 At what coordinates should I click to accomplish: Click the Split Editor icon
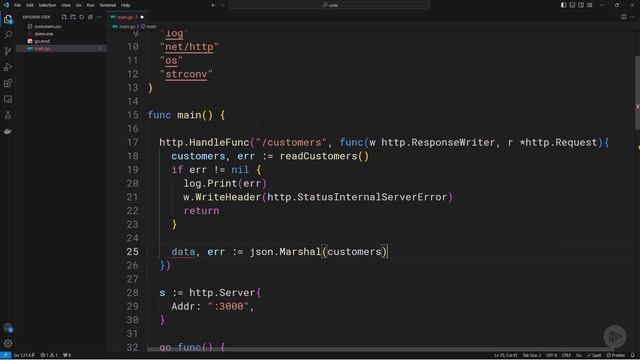coord(623,17)
